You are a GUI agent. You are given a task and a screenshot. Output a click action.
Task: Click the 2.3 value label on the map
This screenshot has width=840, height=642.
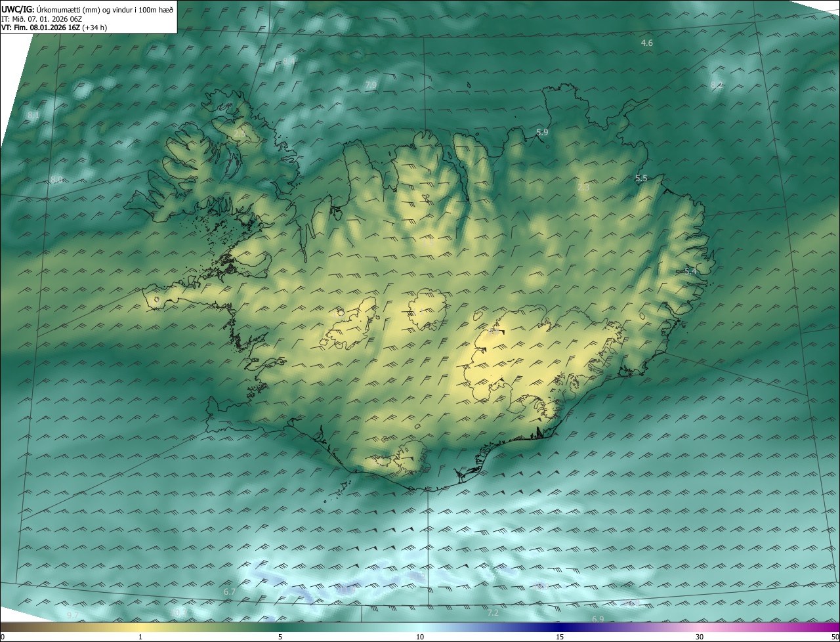click(x=583, y=188)
